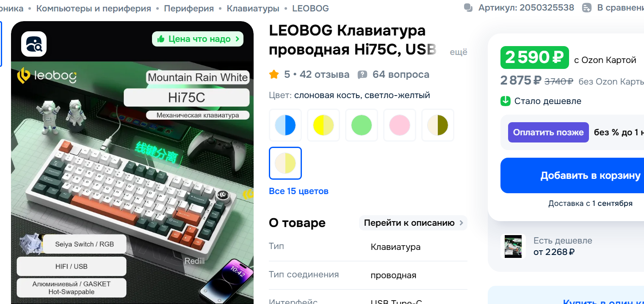This screenshot has width=644, height=304.
Task: Click thumbs-up 'Цена что надо' badge
Action: pyautogui.click(x=198, y=39)
